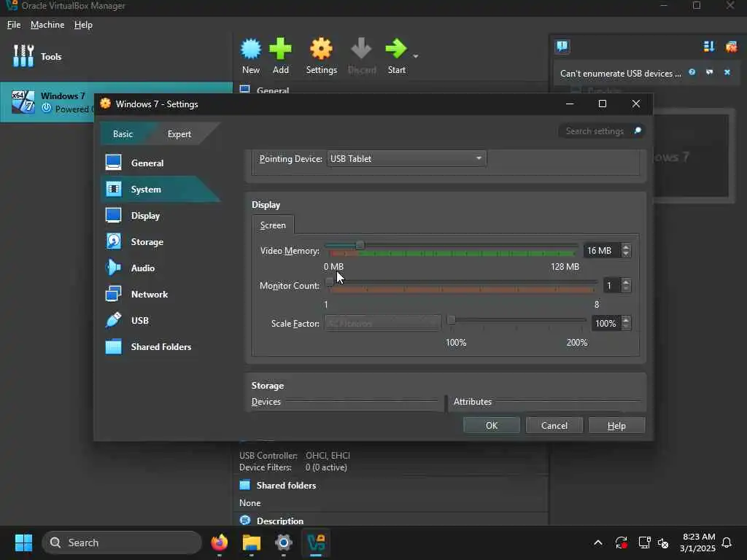The image size is (747, 560).
Task: Click the Search settings field
Action: click(602, 131)
